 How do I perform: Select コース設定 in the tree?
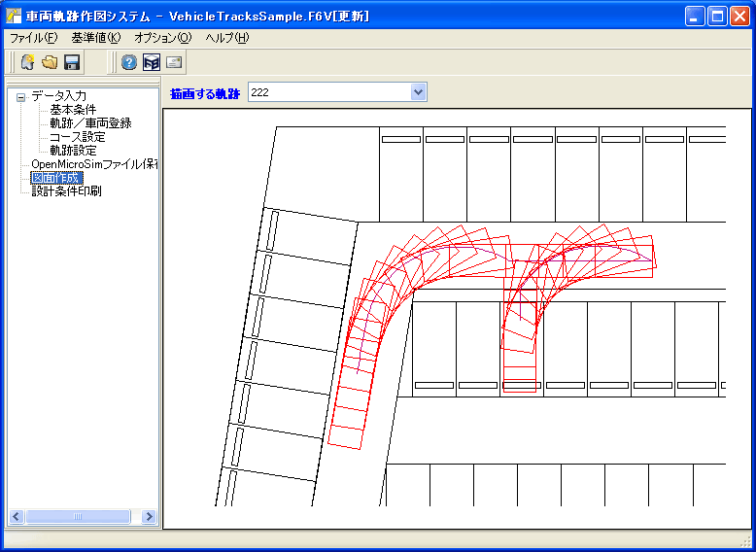(77, 137)
